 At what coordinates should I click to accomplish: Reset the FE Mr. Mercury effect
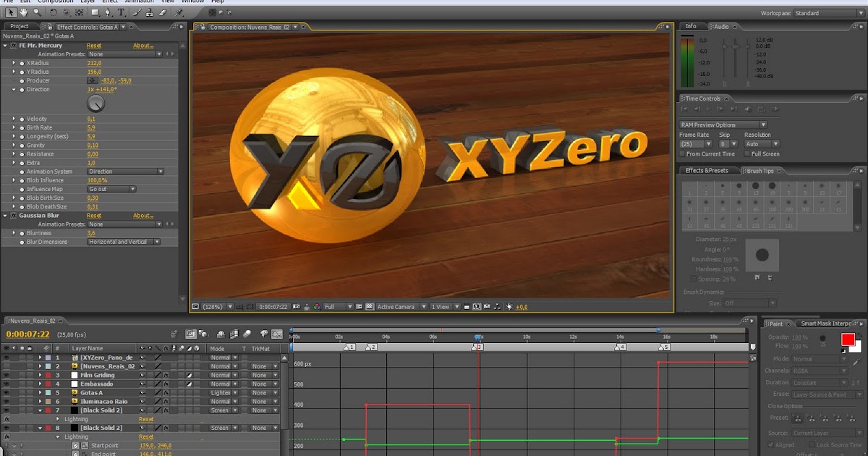point(94,46)
